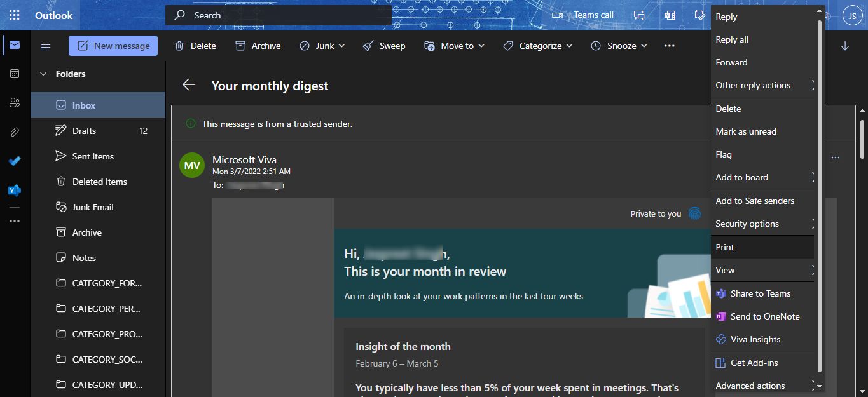
Task: Choose Reply in the context menu
Action: (762, 17)
